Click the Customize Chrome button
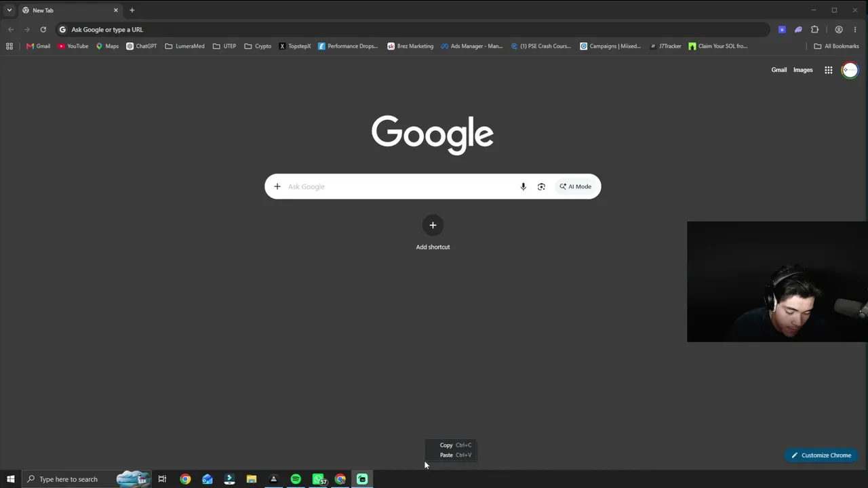 click(821, 455)
